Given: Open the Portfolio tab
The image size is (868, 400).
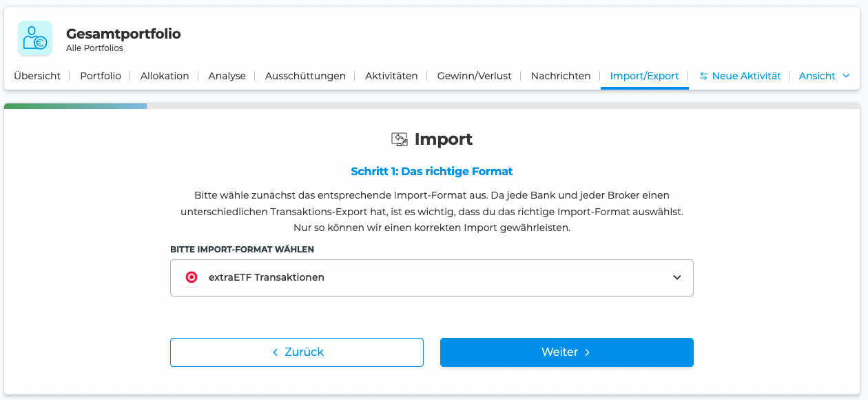Looking at the screenshot, I should point(101,76).
